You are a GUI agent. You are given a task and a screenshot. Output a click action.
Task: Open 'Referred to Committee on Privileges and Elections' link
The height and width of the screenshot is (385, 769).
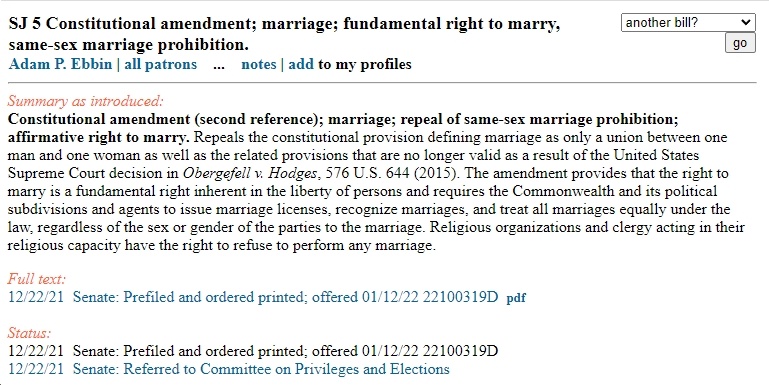(261, 369)
